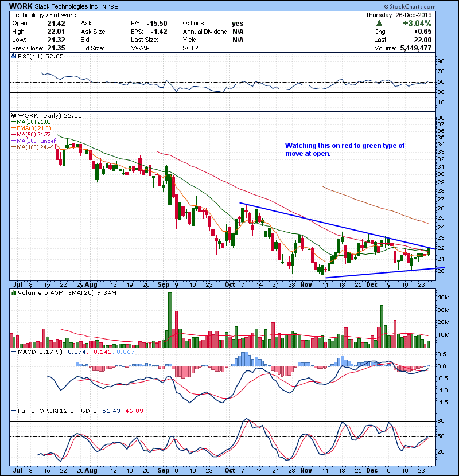
Task: Click the tallest green September volume bar
Action: [170, 320]
